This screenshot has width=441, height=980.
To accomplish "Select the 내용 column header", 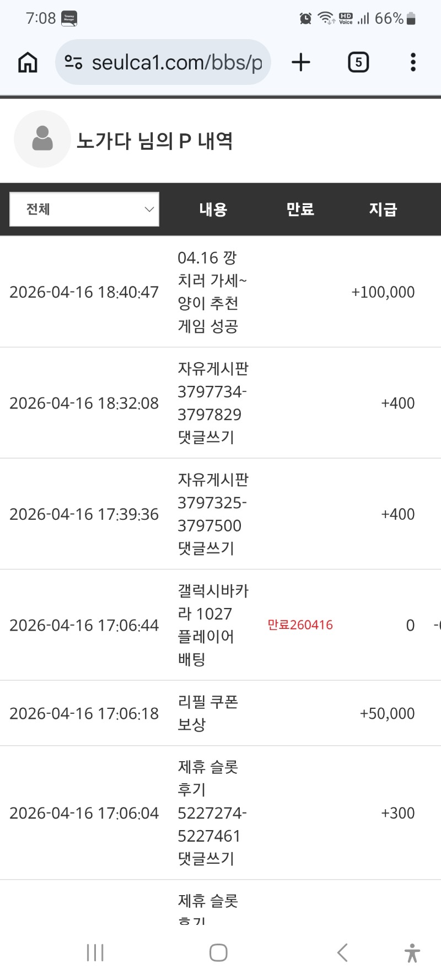I will (213, 209).
